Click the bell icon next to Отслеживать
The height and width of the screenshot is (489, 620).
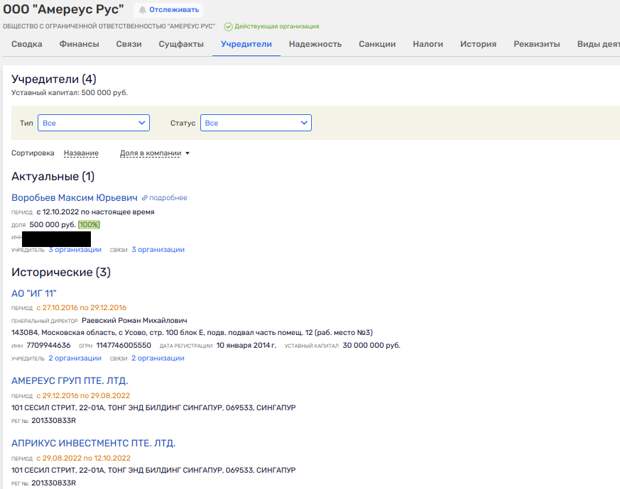coord(142,9)
